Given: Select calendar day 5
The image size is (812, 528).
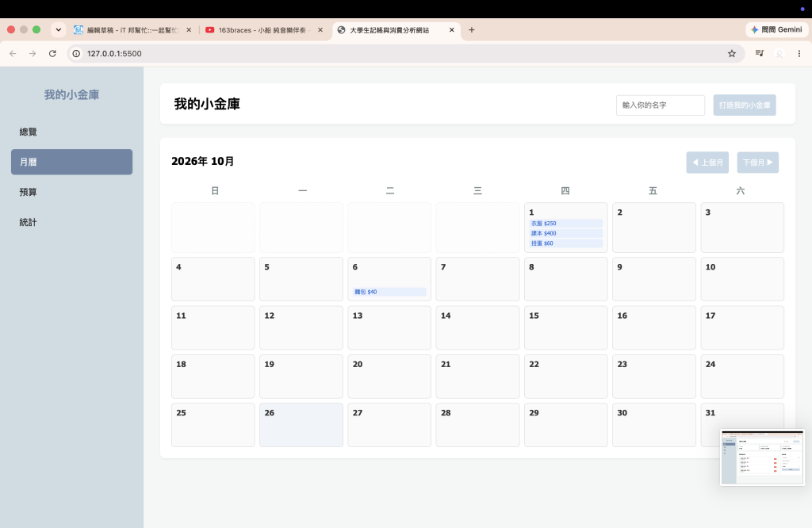Looking at the screenshot, I should [301, 279].
